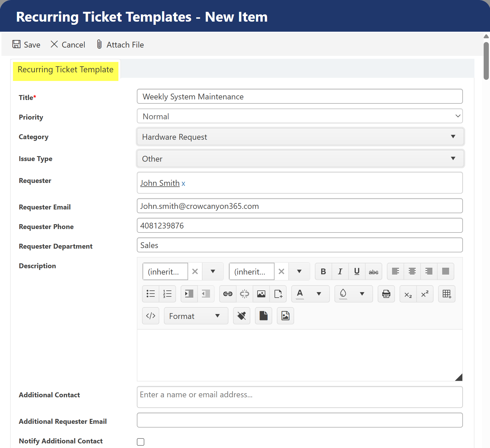Image resolution: width=490 pixels, height=448 pixels.
Task: Save the new template item
Action: coord(27,45)
